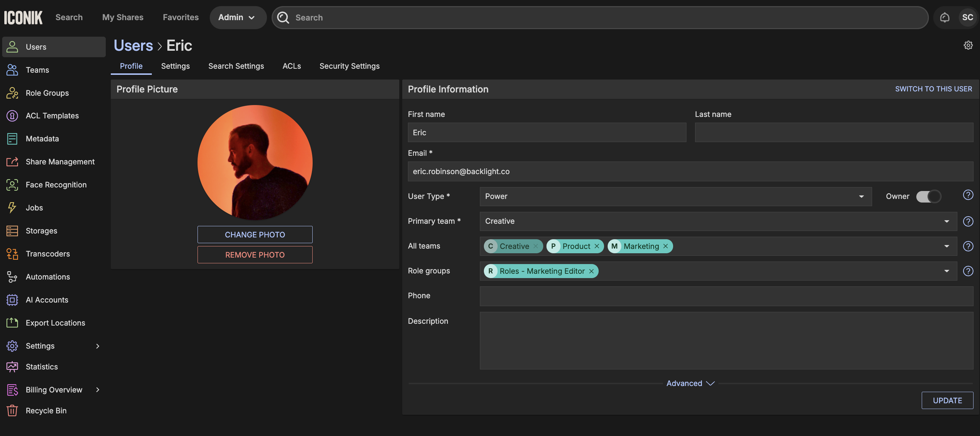
Task: Open AI Accounts in sidebar
Action: click(47, 300)
